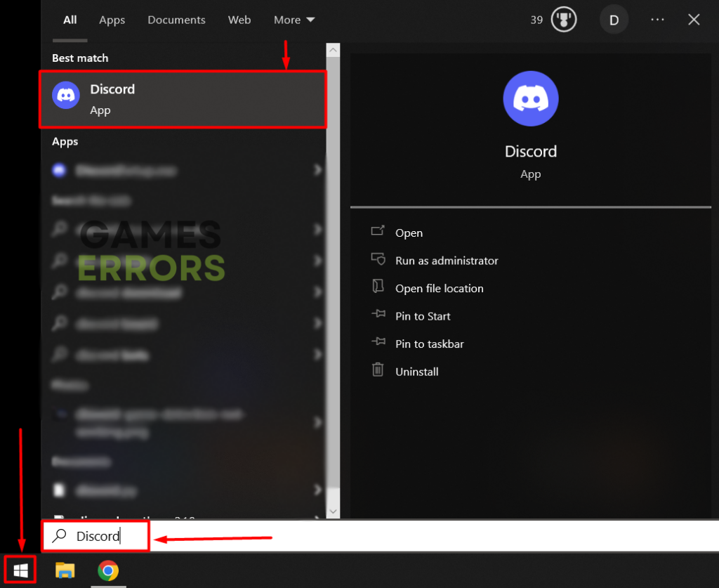The image size is (719, 588).
Task: Open File Explorer from the taskbar
Action: click(65, 570)
